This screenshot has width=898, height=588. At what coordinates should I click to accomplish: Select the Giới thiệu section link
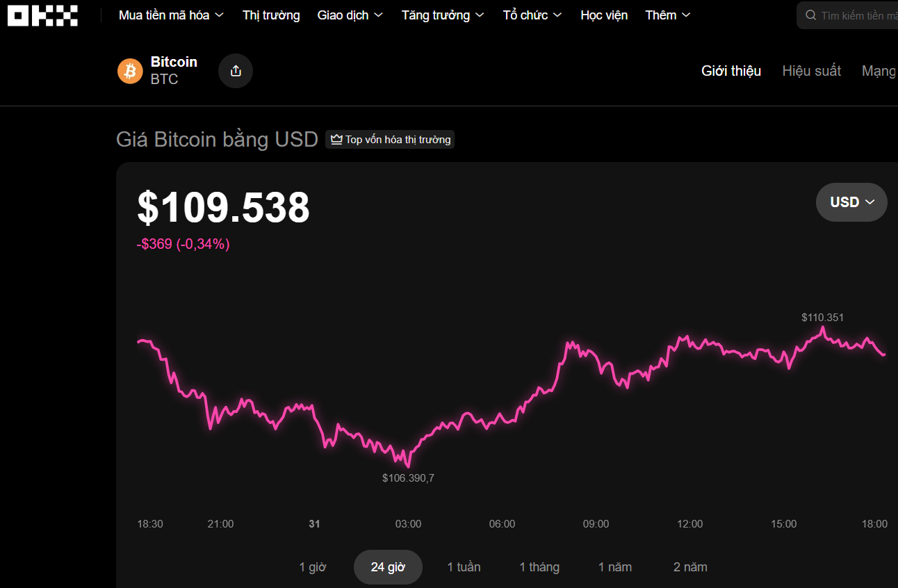[730, 70]
